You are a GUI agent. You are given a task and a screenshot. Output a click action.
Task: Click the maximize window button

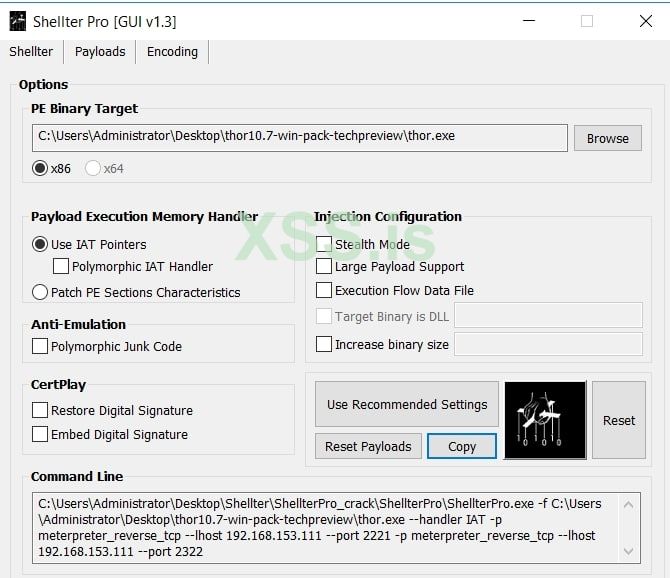[x=587, y=21]
